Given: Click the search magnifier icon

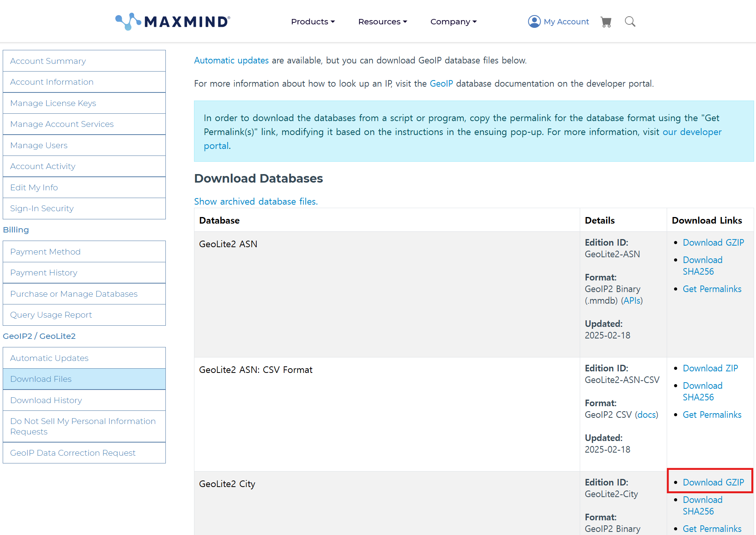Looking at the screenshot, I should point(630,22).
